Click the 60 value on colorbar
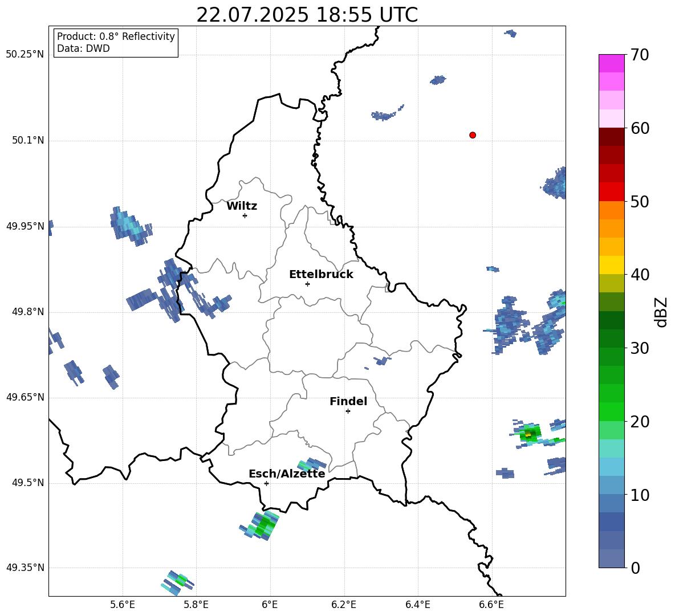This screenshot has height=616, width=675. tap(640, 128)
